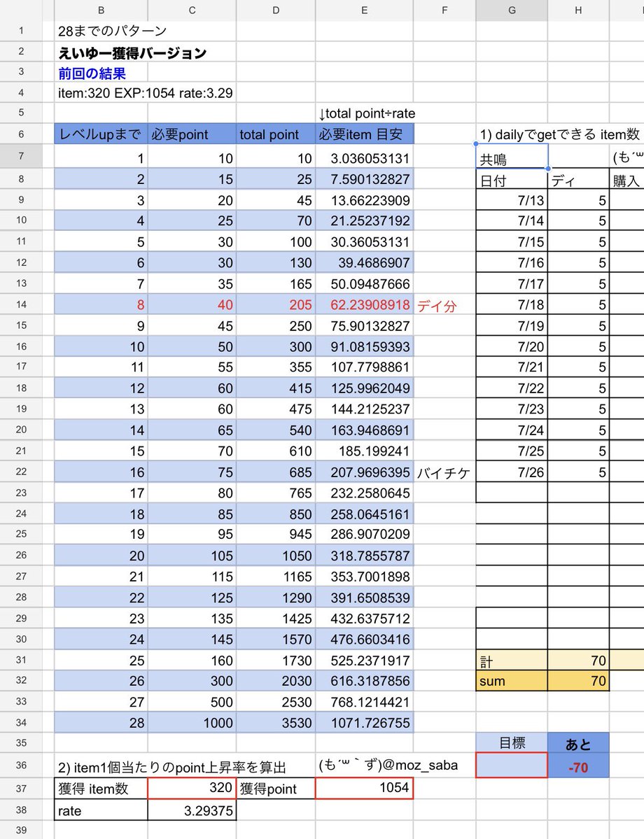Select label cell '獲得point'
The image size is (644, 839).
[276, 788]
